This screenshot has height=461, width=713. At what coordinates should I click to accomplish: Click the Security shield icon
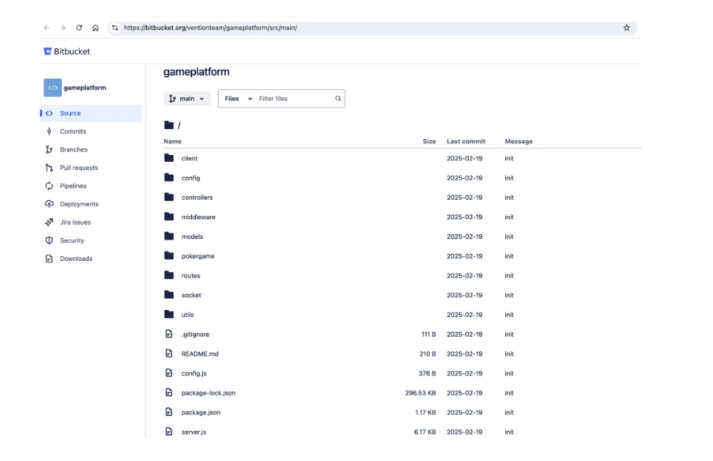coord(50,240)
